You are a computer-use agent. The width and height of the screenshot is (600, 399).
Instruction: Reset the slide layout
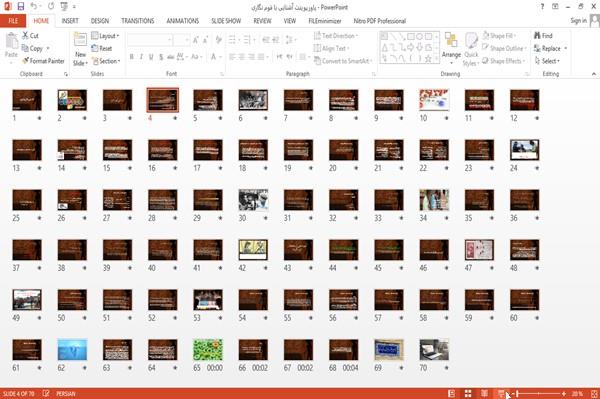pos(102,48)
